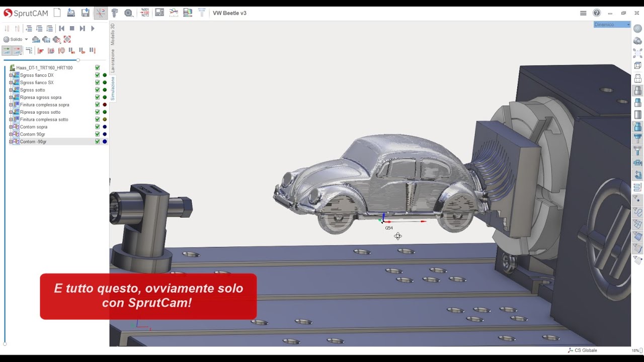The image size is (644, 362).
Task: Click the green dot of Sgross fianco DX
Action: [105, 75]
